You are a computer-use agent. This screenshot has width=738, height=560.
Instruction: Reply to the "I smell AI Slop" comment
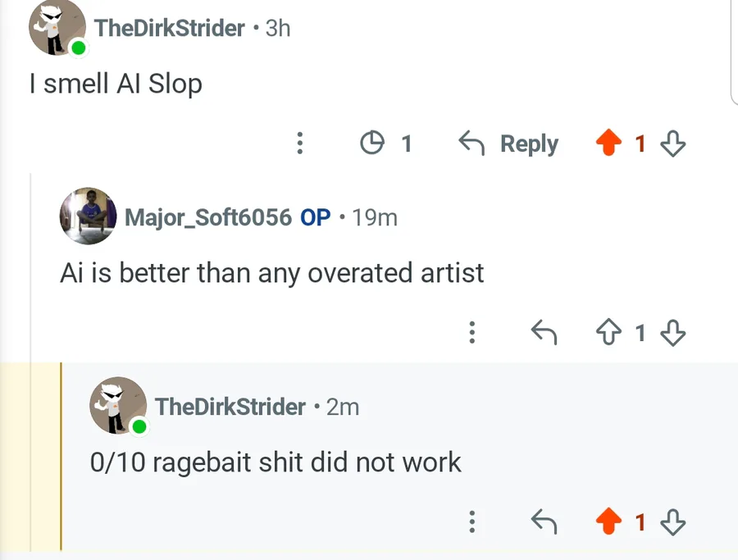[x=508, y=144]
